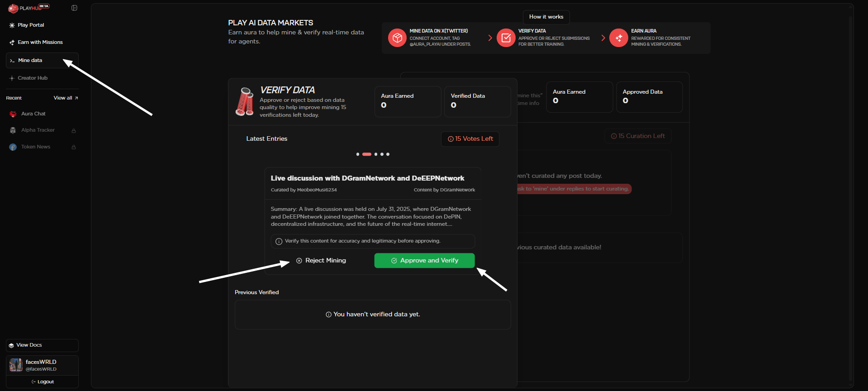The height and width of the screenshot is (391, 868).
Task: Click Reject Mining button
Action: coord(321,261)
